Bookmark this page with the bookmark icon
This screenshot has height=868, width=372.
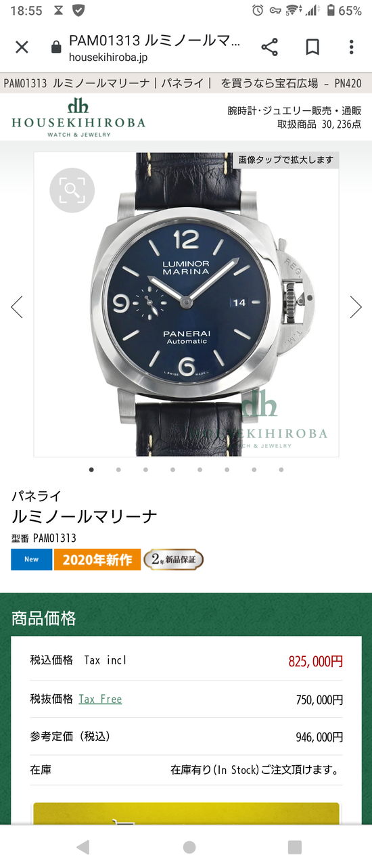coord(312,47)
